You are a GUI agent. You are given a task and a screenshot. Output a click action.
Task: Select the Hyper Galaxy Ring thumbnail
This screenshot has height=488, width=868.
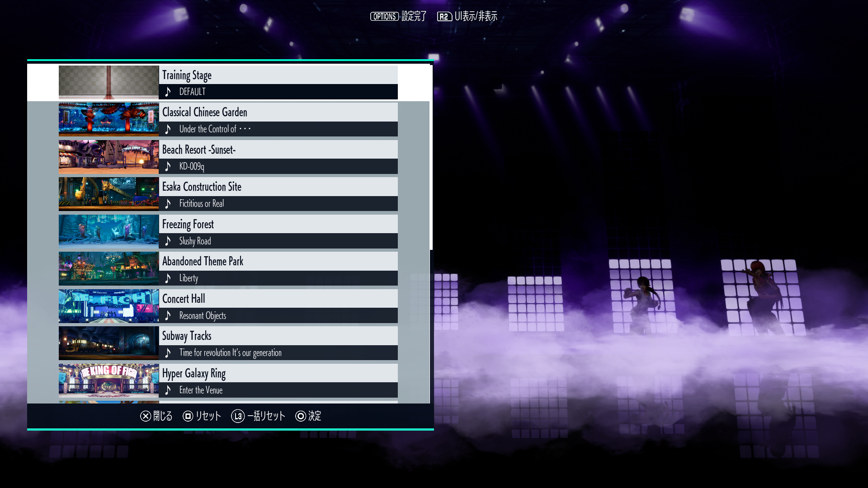coord(109,380)
